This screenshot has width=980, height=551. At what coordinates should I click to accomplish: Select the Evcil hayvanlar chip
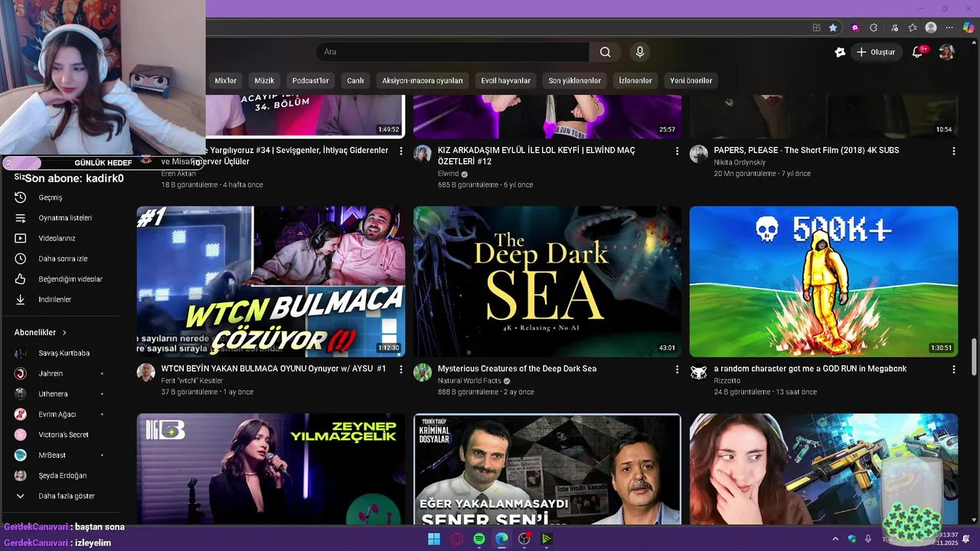click(505, 80)
